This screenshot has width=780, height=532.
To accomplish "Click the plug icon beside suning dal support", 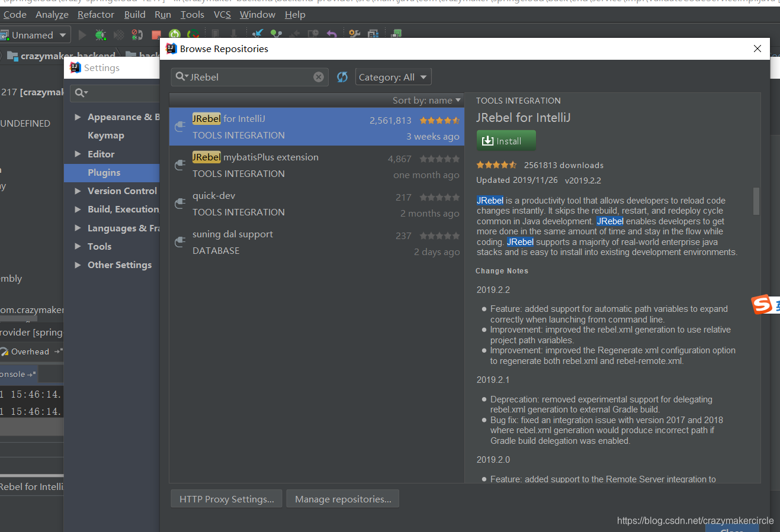I will (180, 242).
